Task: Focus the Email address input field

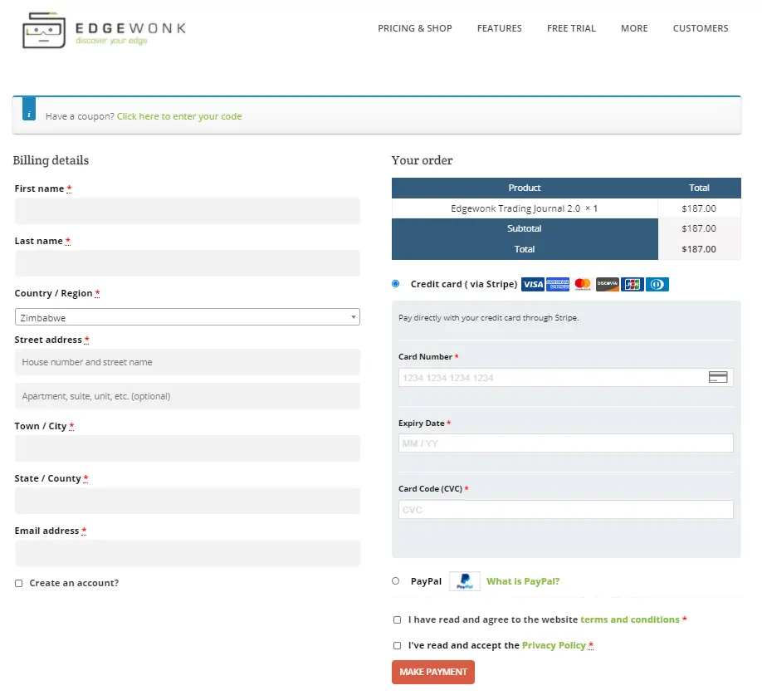Action: point(187,553)
